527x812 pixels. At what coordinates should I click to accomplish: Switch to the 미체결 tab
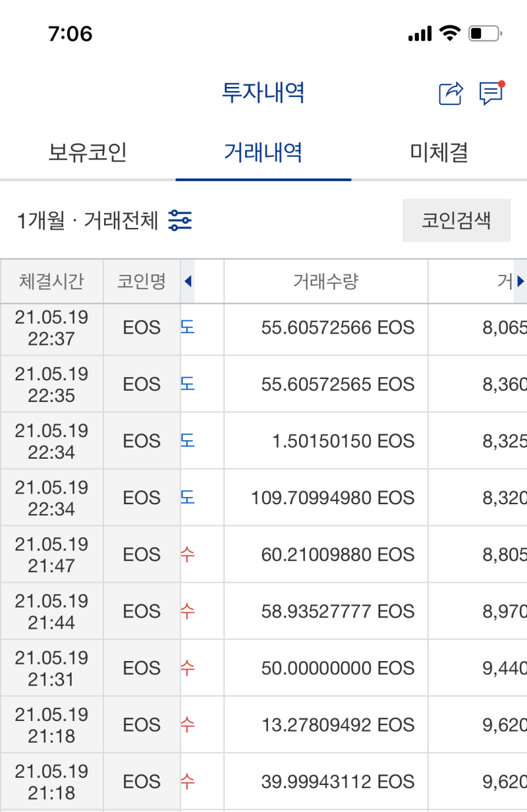click(x=437, y=152)
